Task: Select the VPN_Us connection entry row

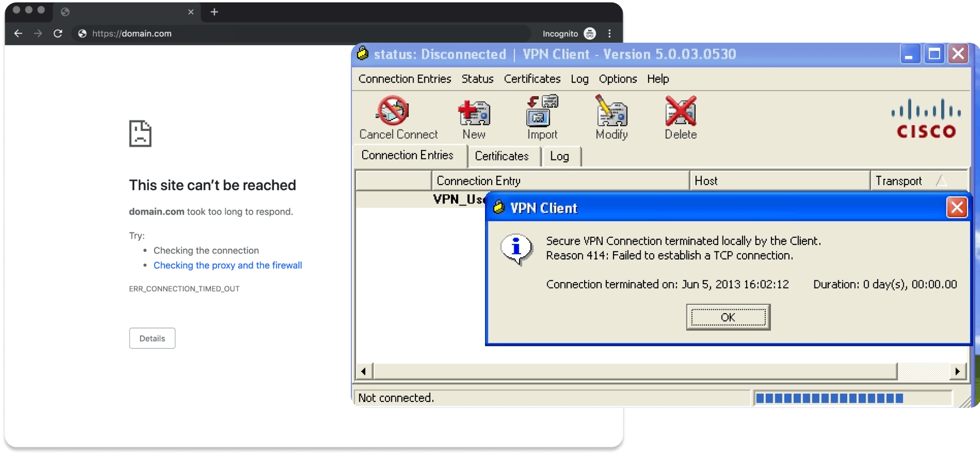Action: 421,199
